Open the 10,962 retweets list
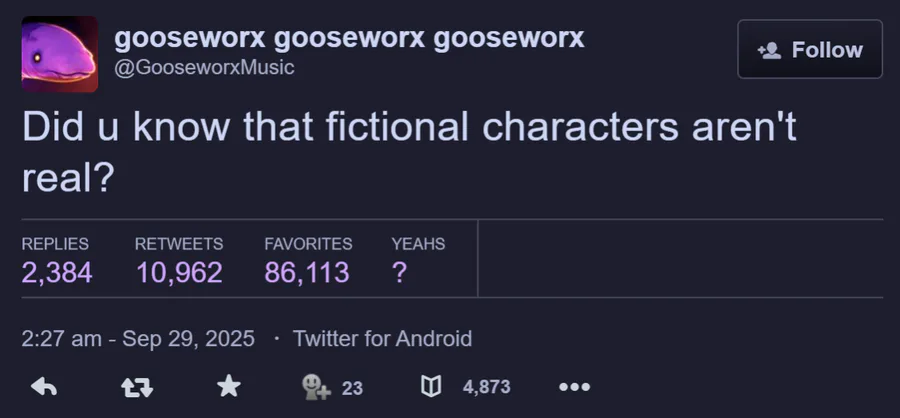This screenshot has width=900, height=418. (179, 272)
